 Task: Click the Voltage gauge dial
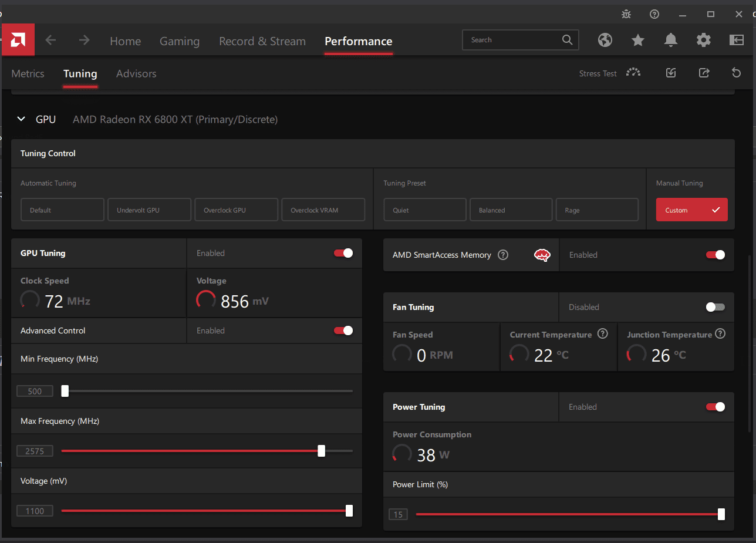click(x=206, y=301)
